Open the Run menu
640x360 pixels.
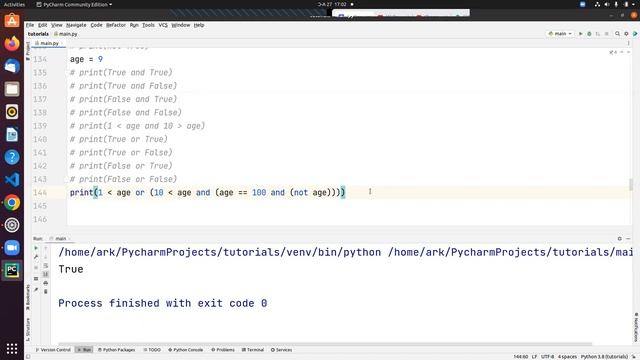pyautogui.click(x=134, y=25)
